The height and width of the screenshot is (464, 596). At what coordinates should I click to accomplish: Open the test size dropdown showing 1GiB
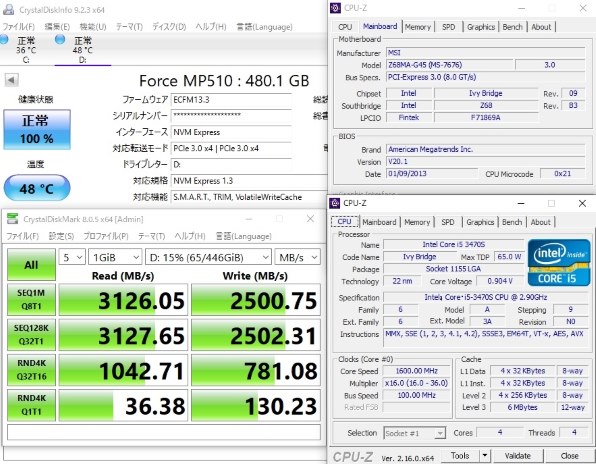tap(116, 257)
